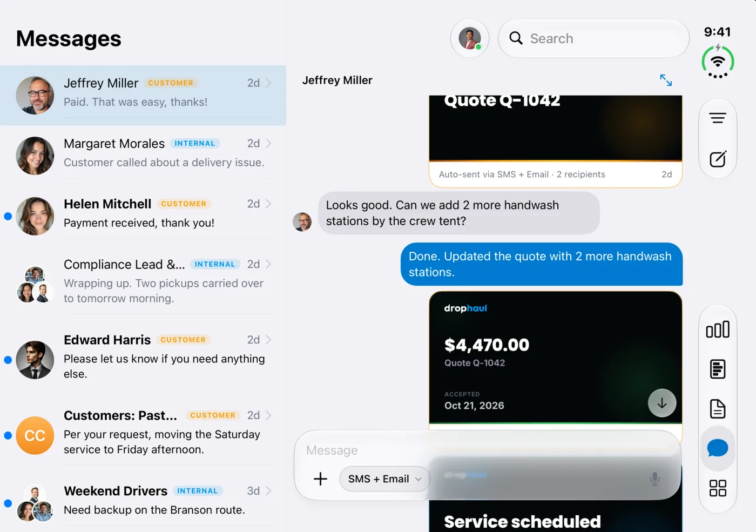The image size is (756, 532).
Task: Click the 'Looks good' handwash stations message
Action: click(459, 213)
